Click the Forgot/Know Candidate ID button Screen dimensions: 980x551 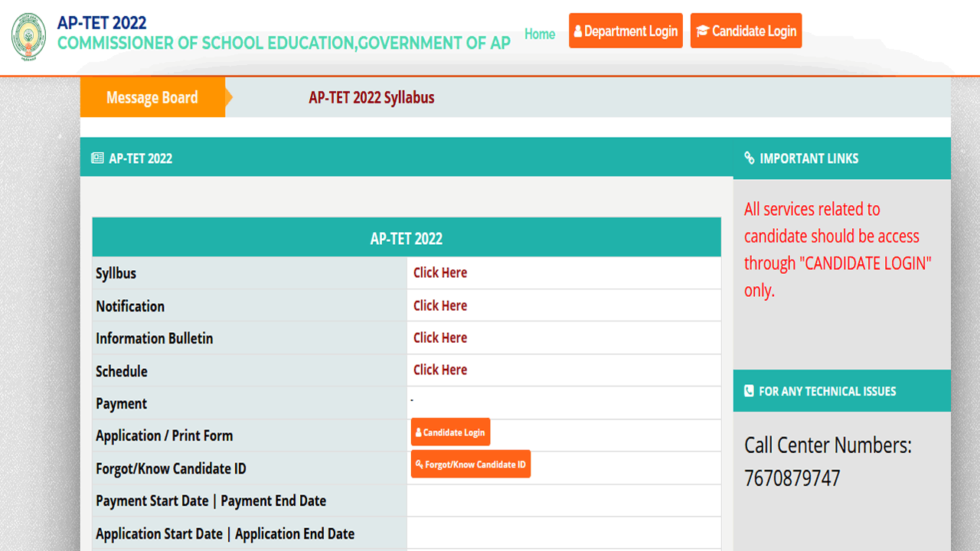click(471, 464)
